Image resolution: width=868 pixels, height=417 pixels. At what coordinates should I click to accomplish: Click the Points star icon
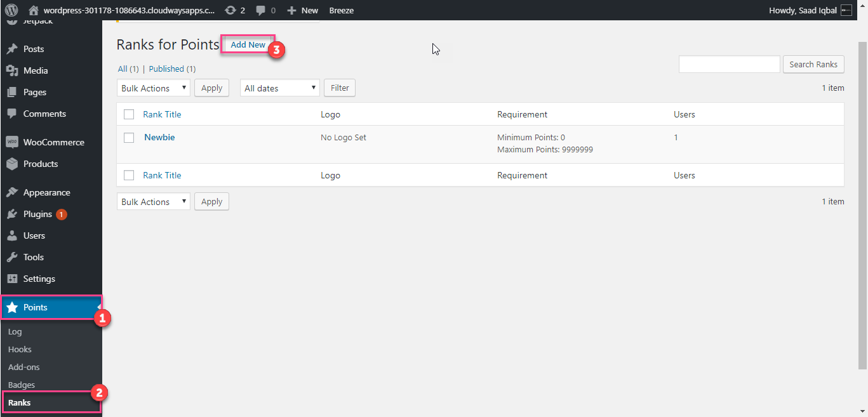(11, 307)
